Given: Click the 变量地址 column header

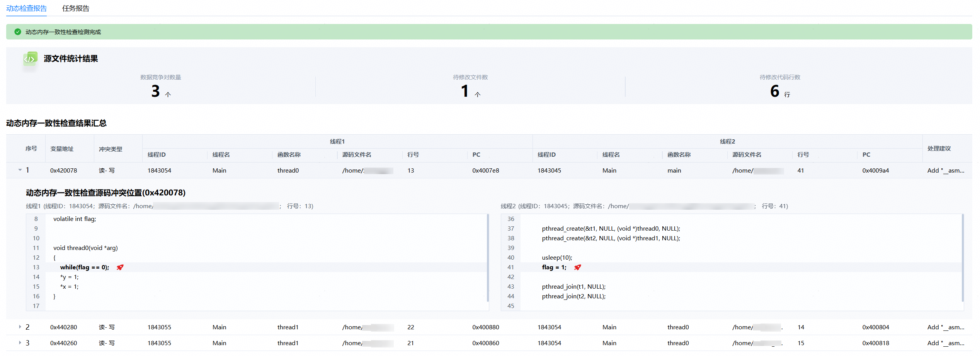Looking at the screenshot, I should pos(62,149).
